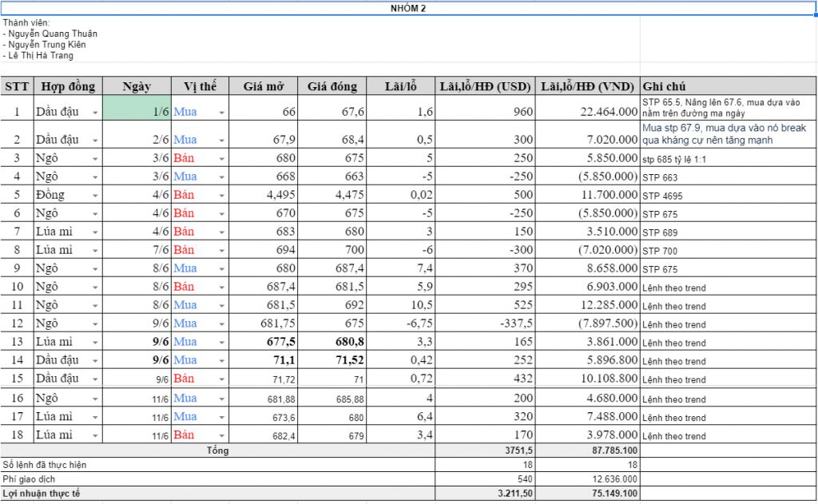The image size is (818, 504).
Task: Click the total VND value 87.785.100
Action: coord(588,450)
